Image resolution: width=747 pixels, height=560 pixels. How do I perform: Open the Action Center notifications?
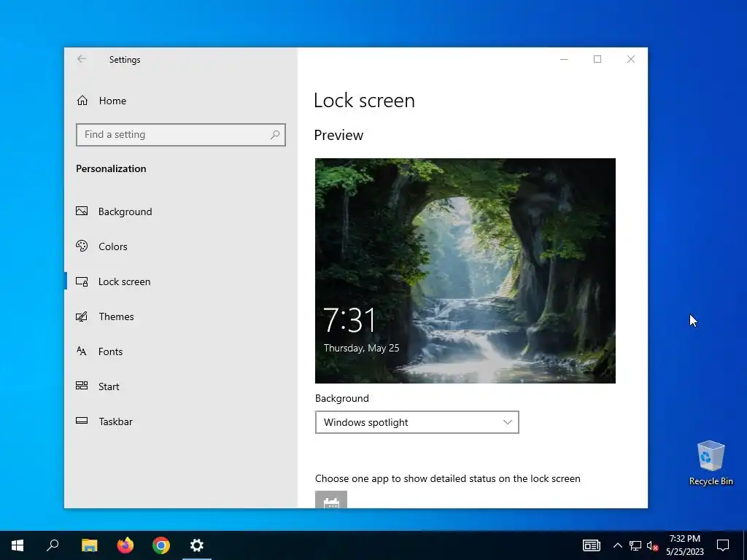coord(723,545)
